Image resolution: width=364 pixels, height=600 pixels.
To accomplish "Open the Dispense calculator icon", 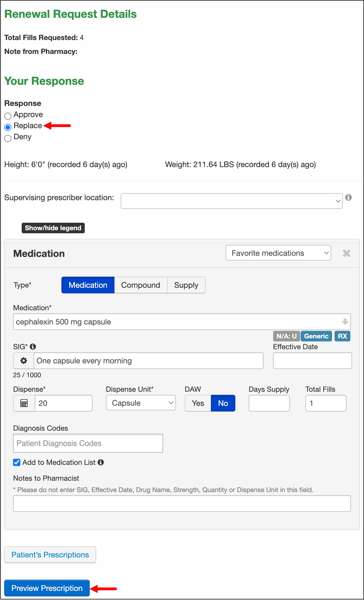I will tap(24, 403).
